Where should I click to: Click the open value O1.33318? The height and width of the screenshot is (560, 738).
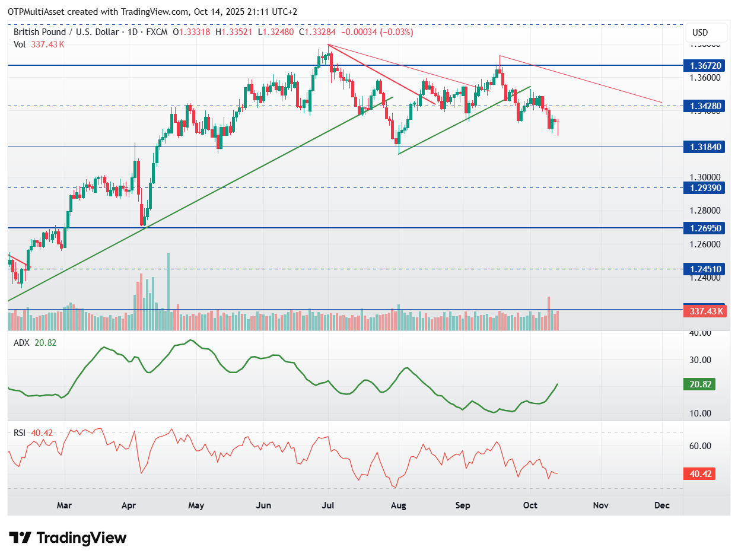point(192,32)
